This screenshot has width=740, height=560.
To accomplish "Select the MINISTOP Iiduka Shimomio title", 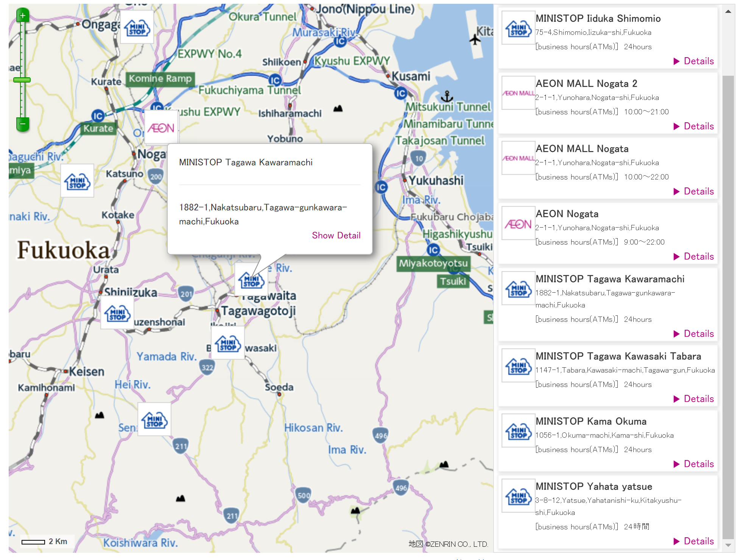I will tap(598, 18).
